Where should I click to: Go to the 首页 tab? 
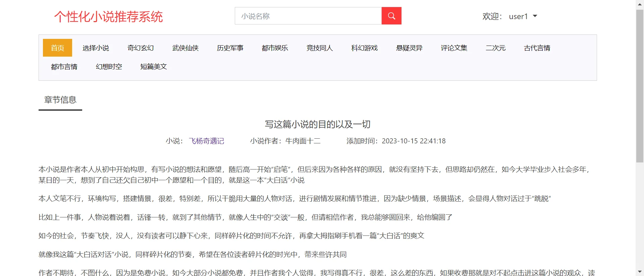click(57, 48)
